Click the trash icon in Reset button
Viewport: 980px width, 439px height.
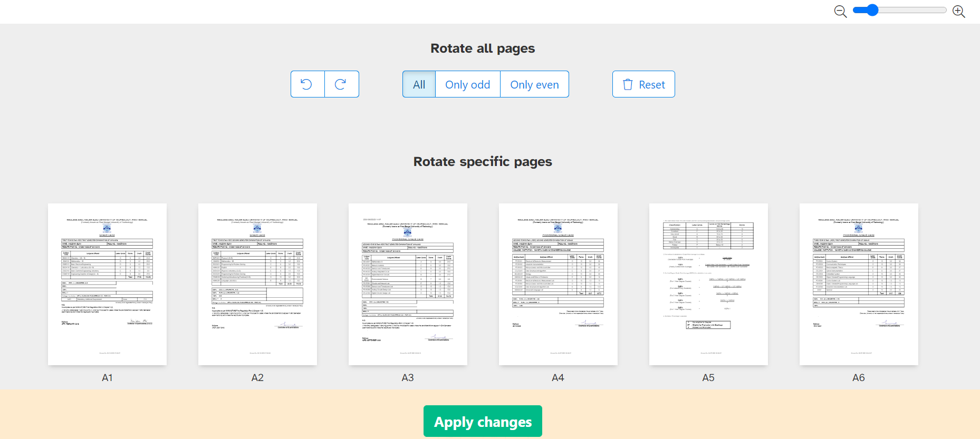628,84
